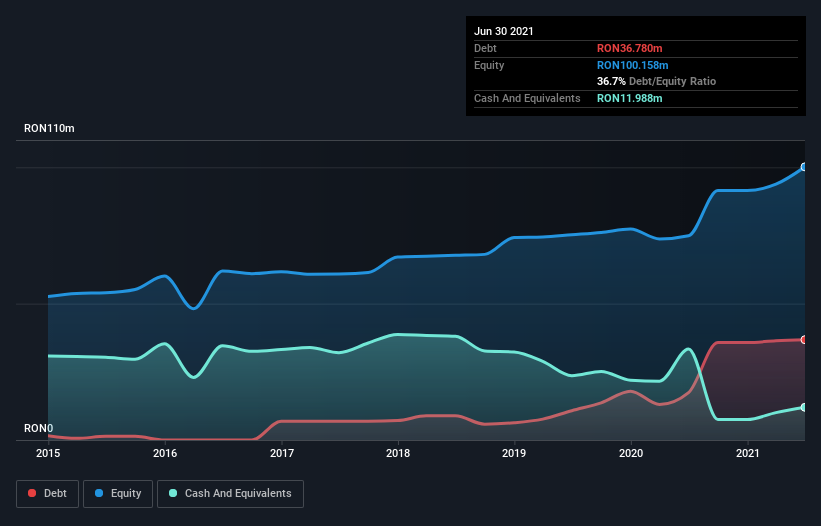The width and height of the screenshot is (821, 526).
Task: Click the 36.7% Debt/Equity Ratio text
Action: (657, 81)
